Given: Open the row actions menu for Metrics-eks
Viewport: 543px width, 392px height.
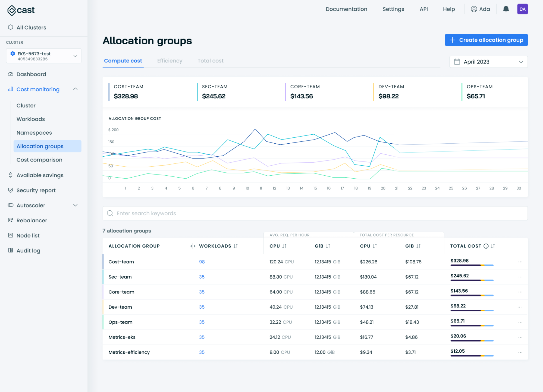Looking at the screenshot, I should click(520, 337).
